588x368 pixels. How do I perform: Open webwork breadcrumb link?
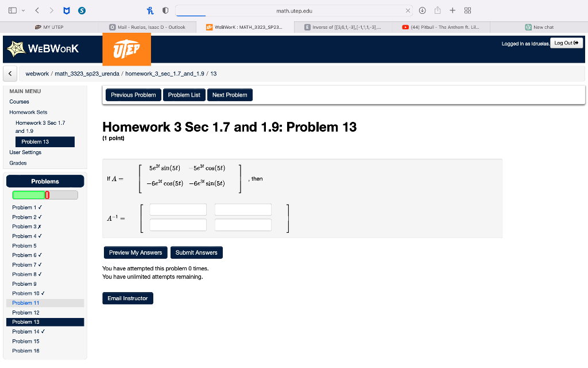point(37,74)
